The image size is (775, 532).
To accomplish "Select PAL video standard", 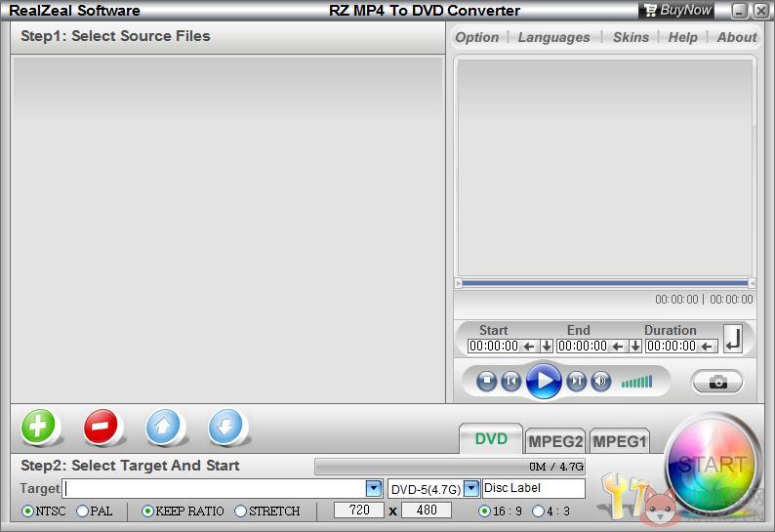I will click(x=95, y=511).
